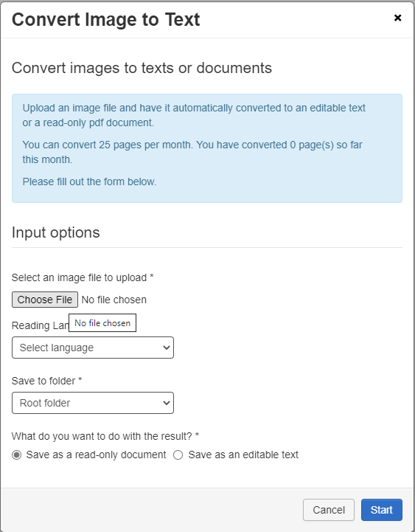Click the chevron arrow on the Root folder box
The width and height of the screenshot is (415, 532).
[x=166, y=403]
